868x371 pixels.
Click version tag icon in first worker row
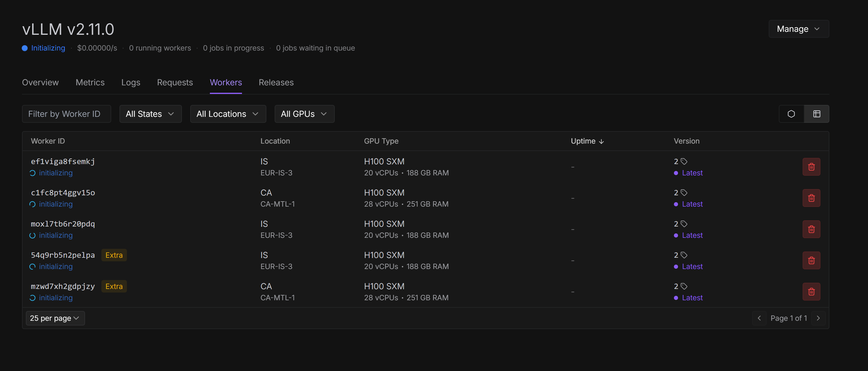click(684, 161)
